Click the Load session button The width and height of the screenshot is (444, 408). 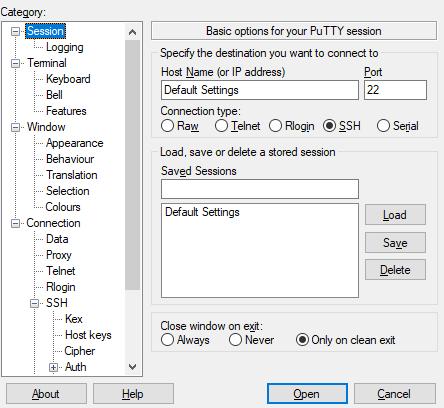click(395, 215)
